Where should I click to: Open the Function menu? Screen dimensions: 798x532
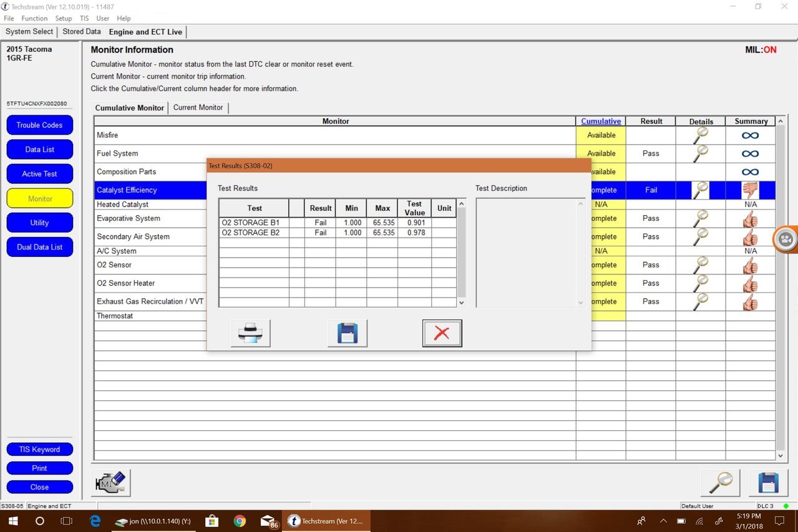34,19
